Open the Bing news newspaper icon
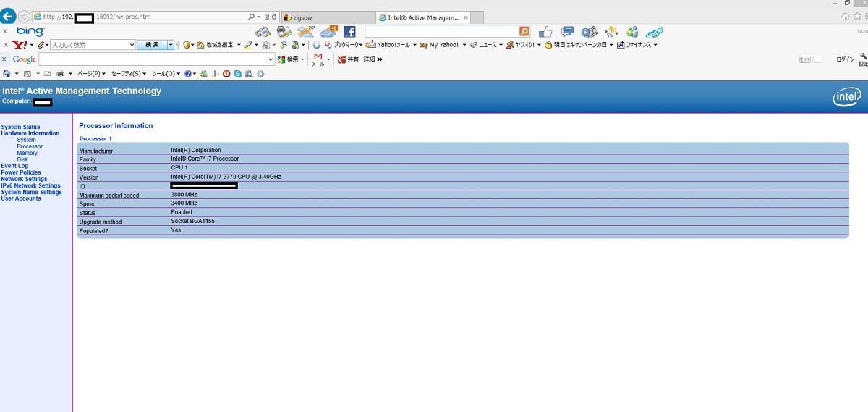This screenshot has width=868, height=412. (263, 31)
